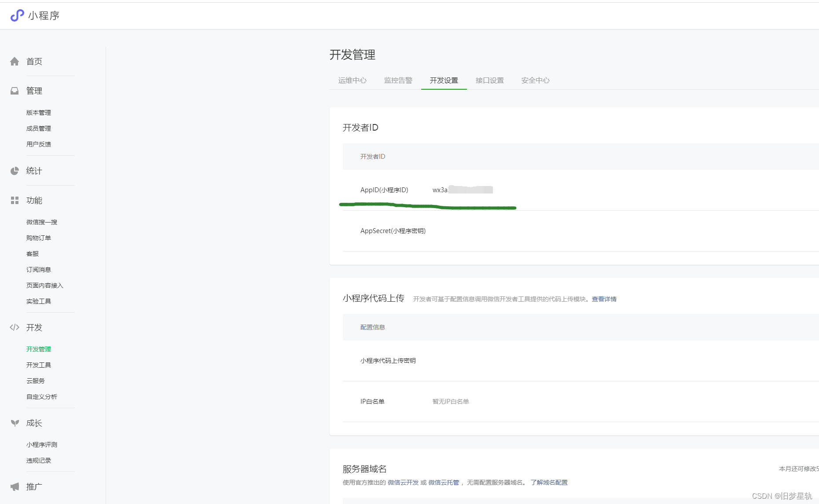Open 订阅消息 in sidebar
Screen dimensions: 819x504
pos(39,270)
